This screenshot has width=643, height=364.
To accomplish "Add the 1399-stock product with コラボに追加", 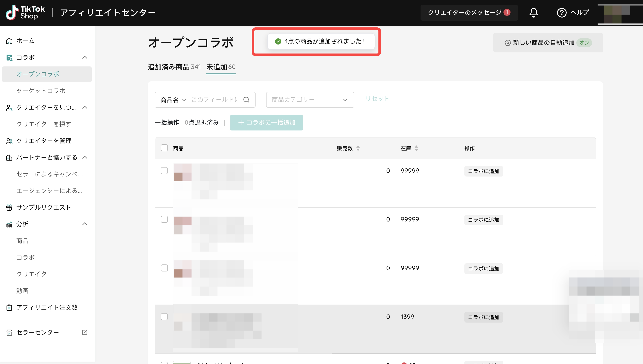I will tap(484, 317).
